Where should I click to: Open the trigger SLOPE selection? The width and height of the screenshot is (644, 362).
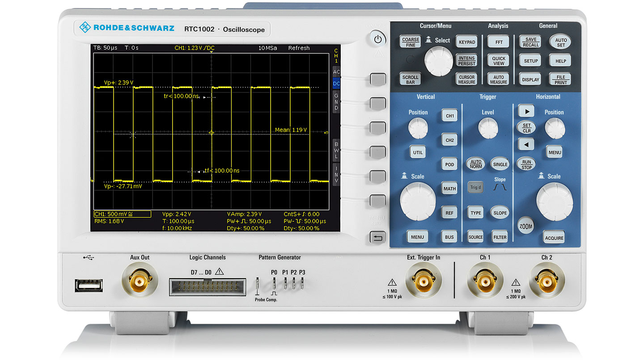click(500, 212)
